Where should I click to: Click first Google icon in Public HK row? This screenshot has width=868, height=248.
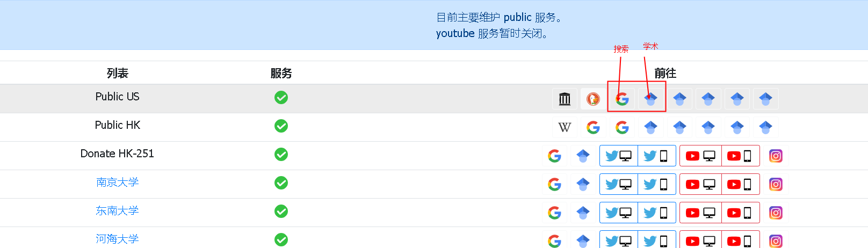click(x=593, y=127)
